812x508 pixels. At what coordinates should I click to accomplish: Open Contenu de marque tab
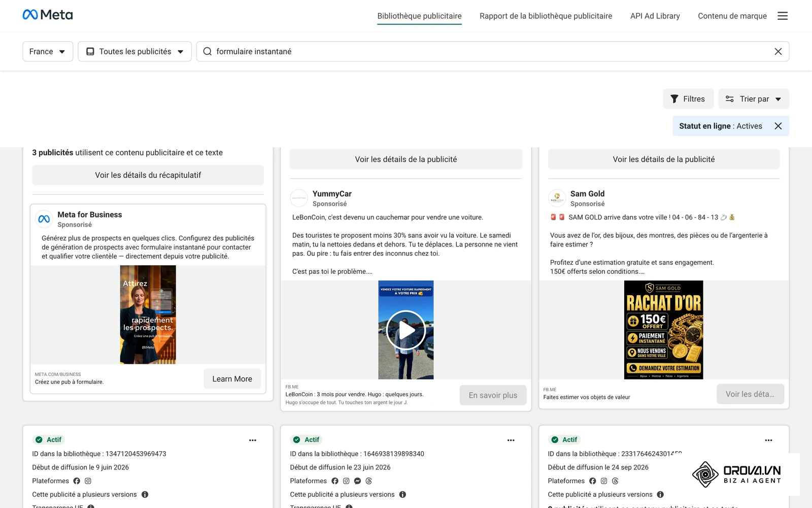point(732,16)
